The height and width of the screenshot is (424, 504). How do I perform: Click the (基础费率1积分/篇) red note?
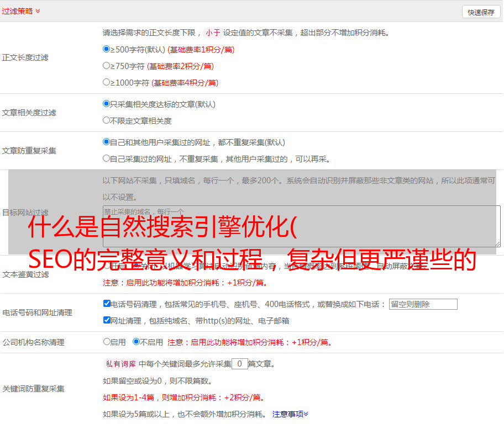[x=201, y=50]
